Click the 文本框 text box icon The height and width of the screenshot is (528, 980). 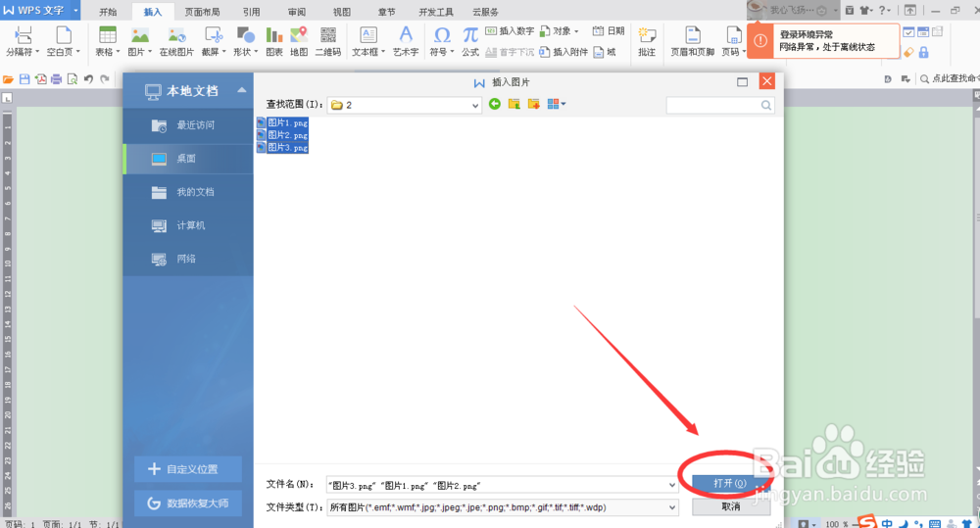pyautogui.click(x=368, y=35)
